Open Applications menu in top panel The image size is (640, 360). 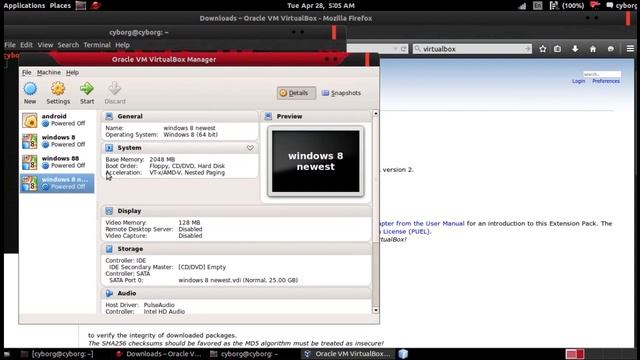pyautogui.click(x=24, y=6)
